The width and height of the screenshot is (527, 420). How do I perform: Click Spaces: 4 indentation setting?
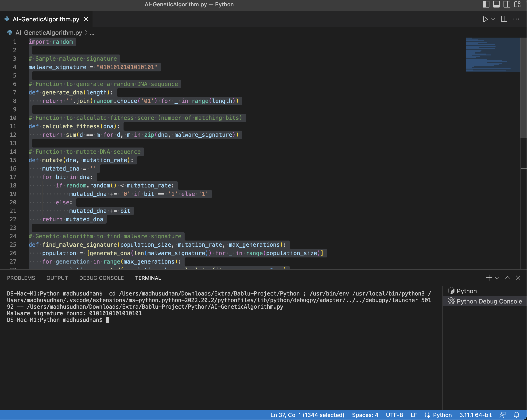(365, 415)
